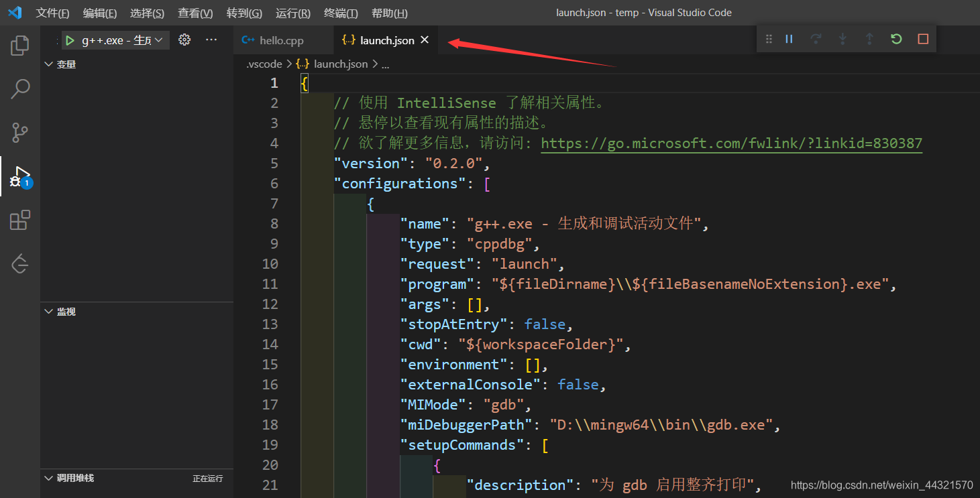The image size is (980, 498).
Task: Open the 运行(R) menu
Action: [293, 13]
